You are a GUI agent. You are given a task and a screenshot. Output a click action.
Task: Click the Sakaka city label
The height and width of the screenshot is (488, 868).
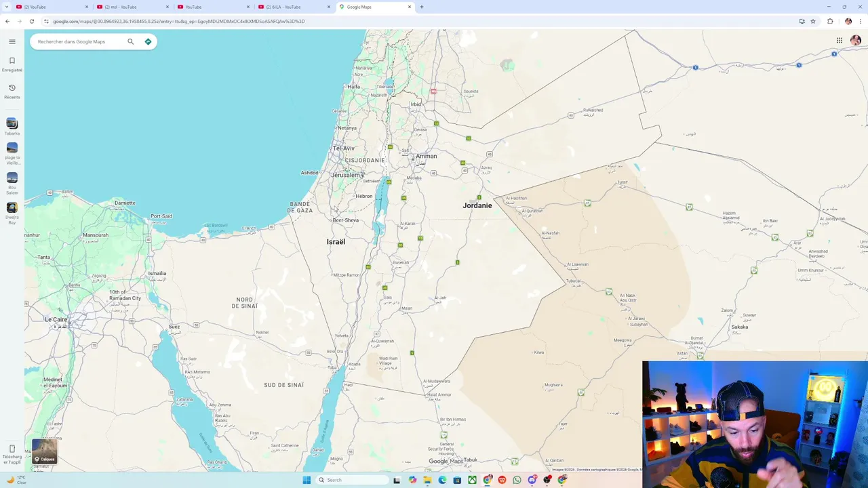pos(740,327)
